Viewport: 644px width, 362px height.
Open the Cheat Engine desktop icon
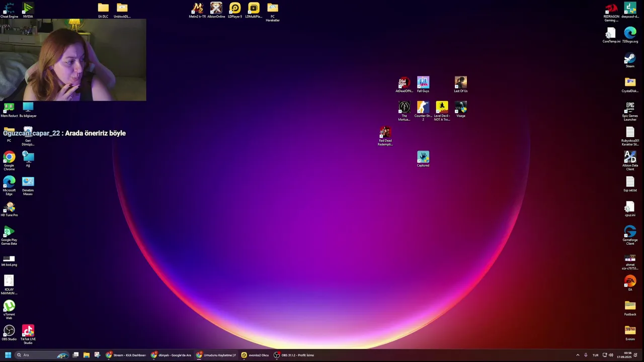[x=9, y=10]
